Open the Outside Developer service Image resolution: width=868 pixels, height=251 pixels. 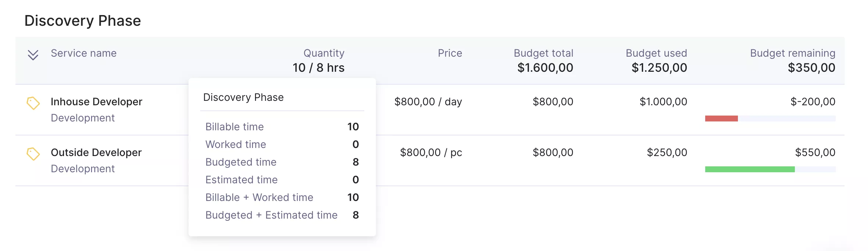tap(96, 152)
